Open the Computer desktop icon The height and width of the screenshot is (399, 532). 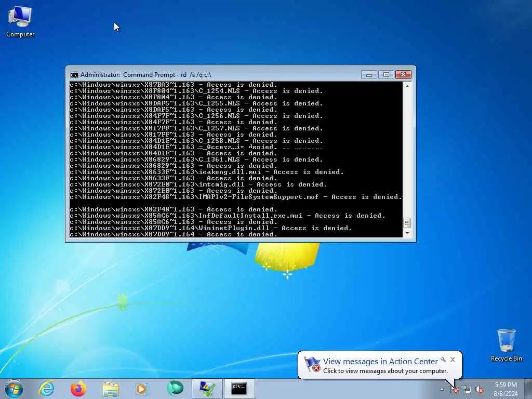click(20, 21)
